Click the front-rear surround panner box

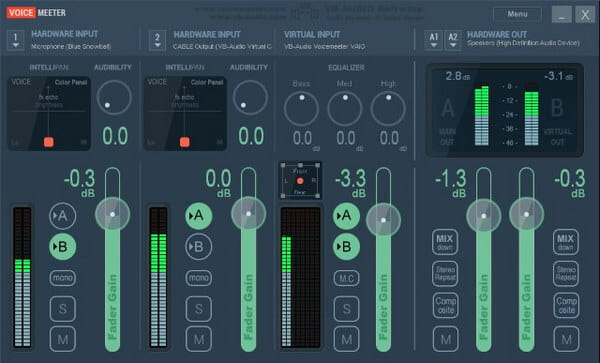pos(300,181)
